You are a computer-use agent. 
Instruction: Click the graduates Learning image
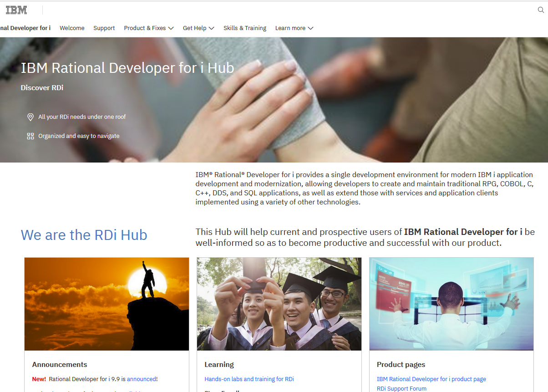click(279, 304)
